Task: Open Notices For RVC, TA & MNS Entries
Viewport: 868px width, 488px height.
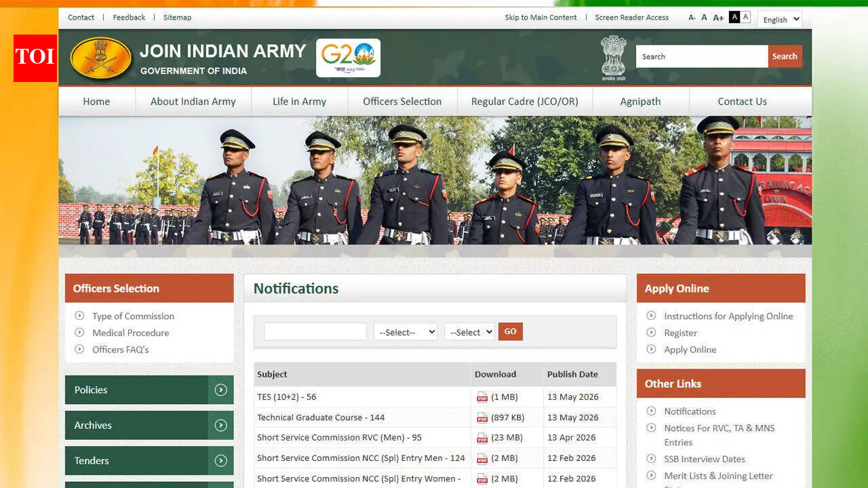Action: tap(719, 435)
